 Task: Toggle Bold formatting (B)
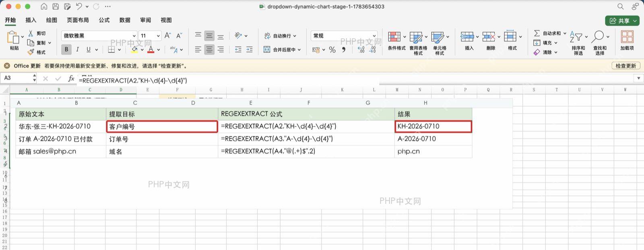tap(66, 49)
